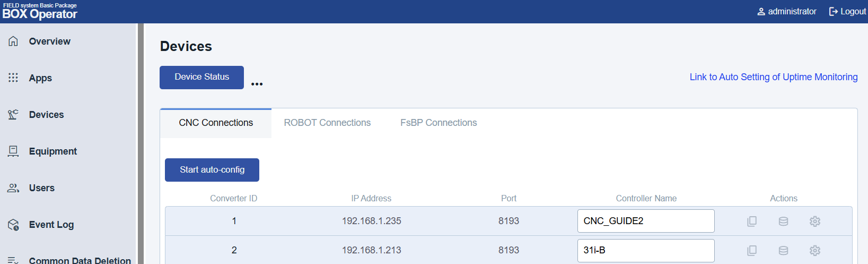The width and height of the screenshot is (868, 264).
Task: Click Logout in the top bar
Action: click(847, 11)
